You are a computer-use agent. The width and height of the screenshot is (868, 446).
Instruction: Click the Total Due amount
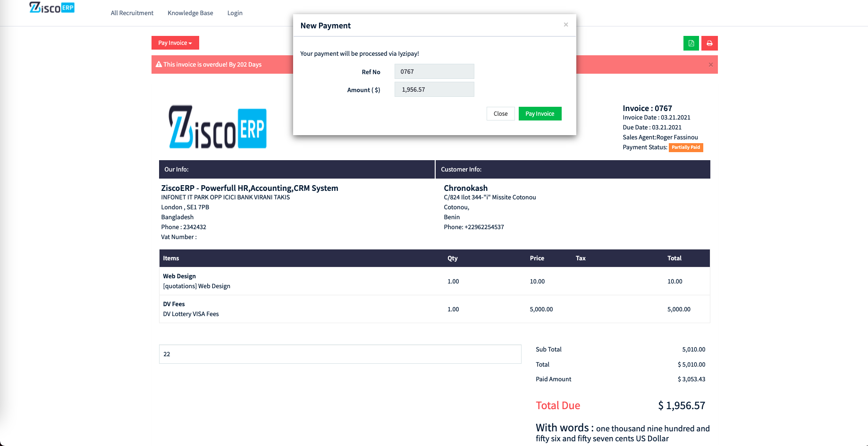click(681, 405)
